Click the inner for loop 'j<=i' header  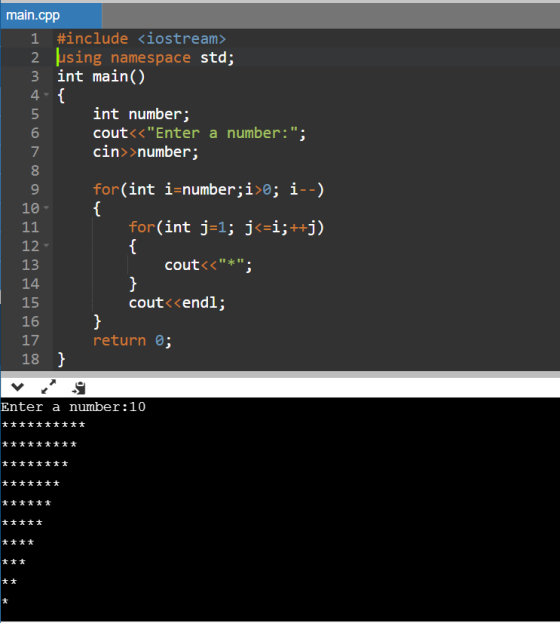pos(227,227)
